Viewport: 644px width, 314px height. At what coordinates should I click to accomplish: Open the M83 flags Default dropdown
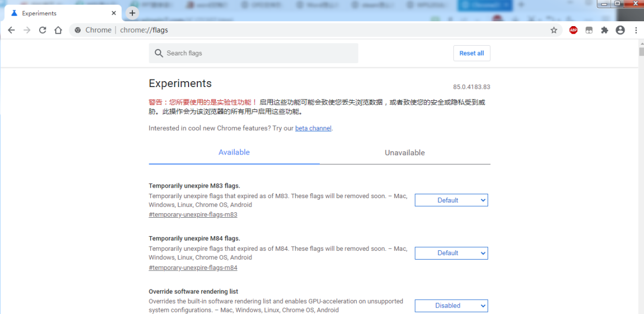(451, 200)
